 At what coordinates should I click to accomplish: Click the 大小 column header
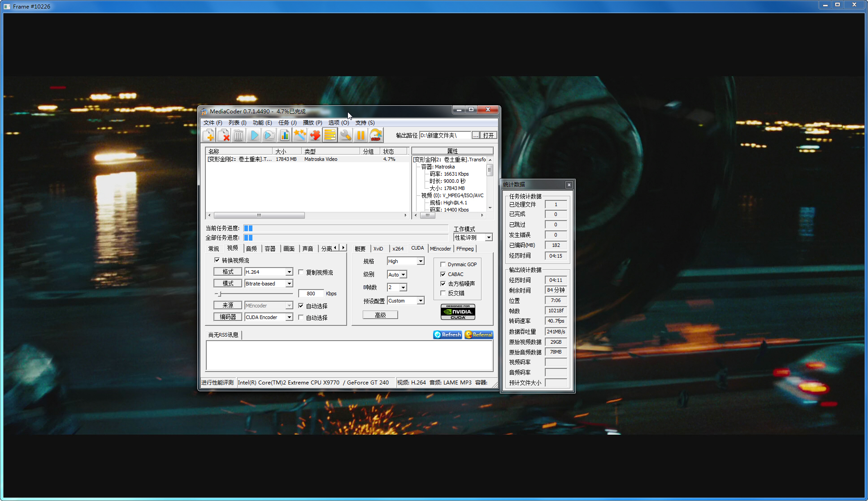[x=287, y=151]
